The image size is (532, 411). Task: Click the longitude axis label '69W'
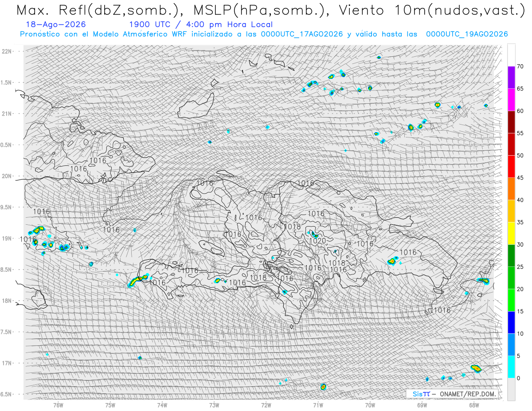[x=422, y=404]
